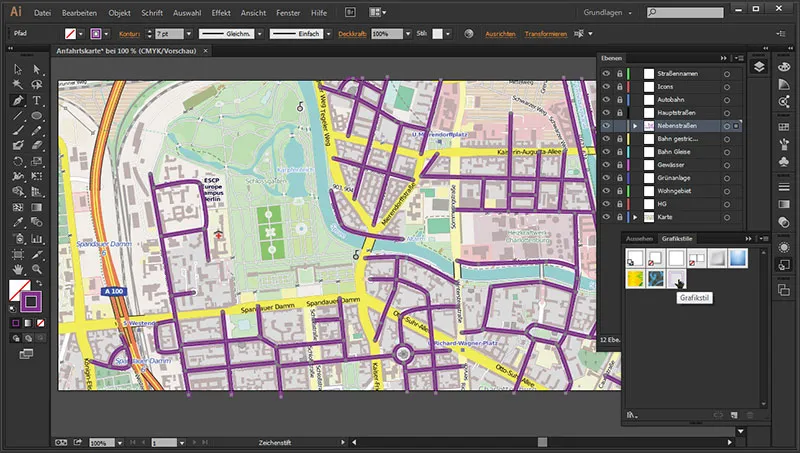Open the Einfach brush definition dropdown

(x=328, y=34)
